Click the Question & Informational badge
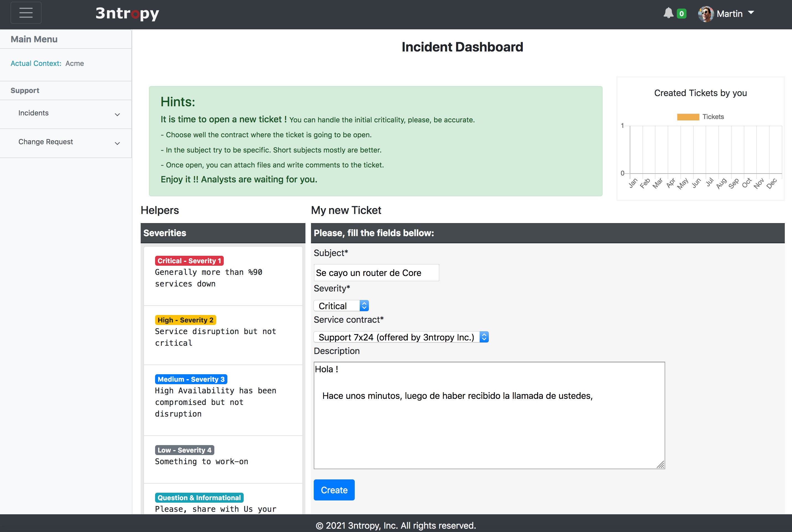 pyautogui.click(x=199, y=497)
